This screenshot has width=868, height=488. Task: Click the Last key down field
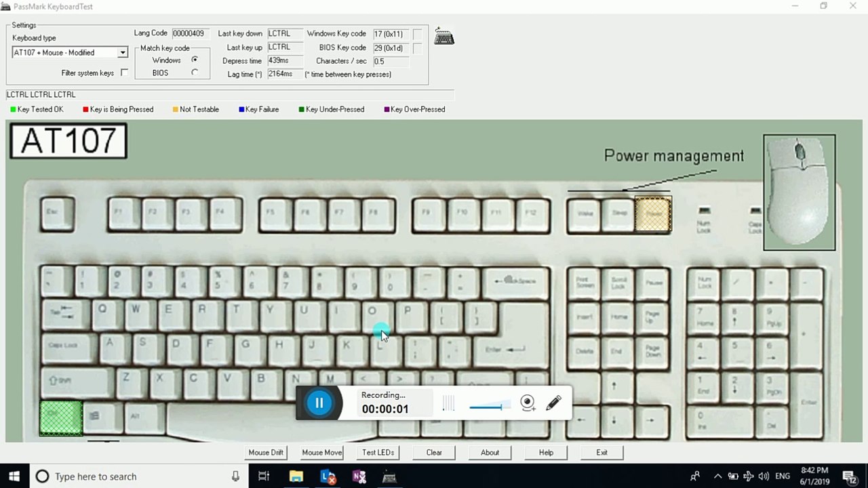tap(285, 33)
